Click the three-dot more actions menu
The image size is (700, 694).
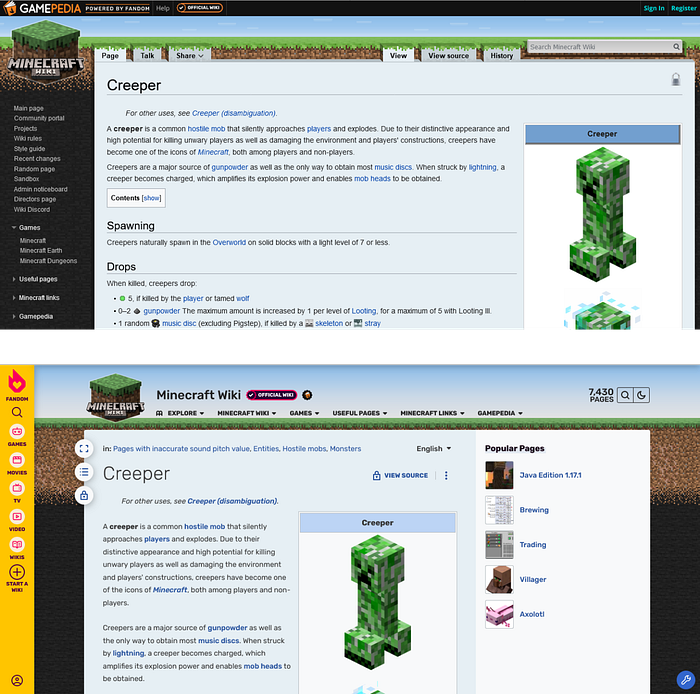[446, 475]
